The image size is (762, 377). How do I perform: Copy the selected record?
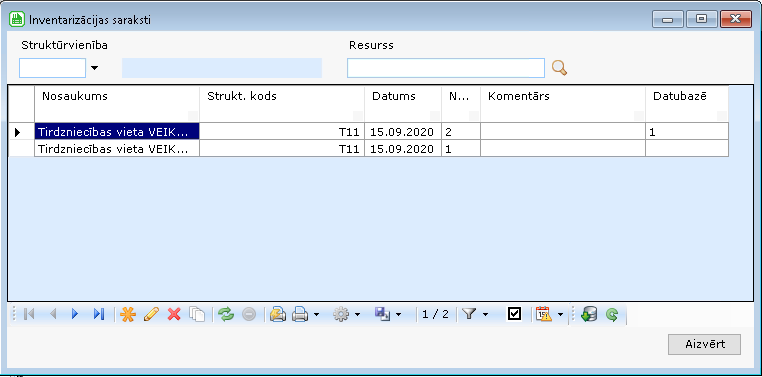pos(197,315)
